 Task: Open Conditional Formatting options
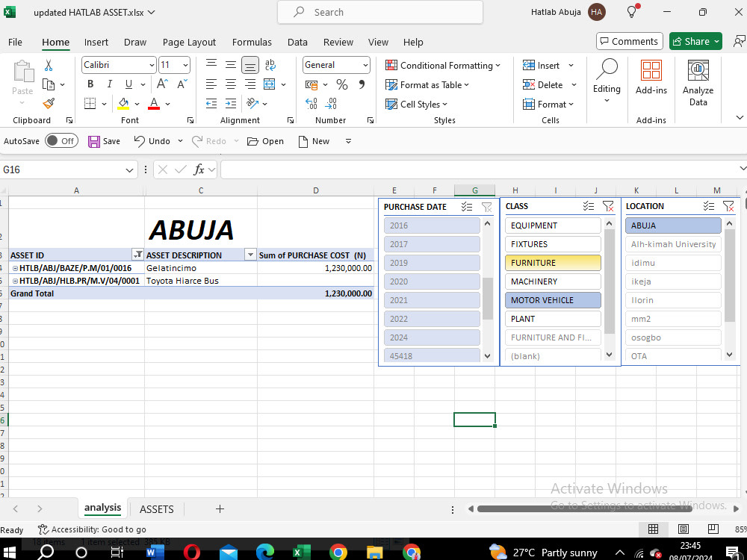point(444,65)
